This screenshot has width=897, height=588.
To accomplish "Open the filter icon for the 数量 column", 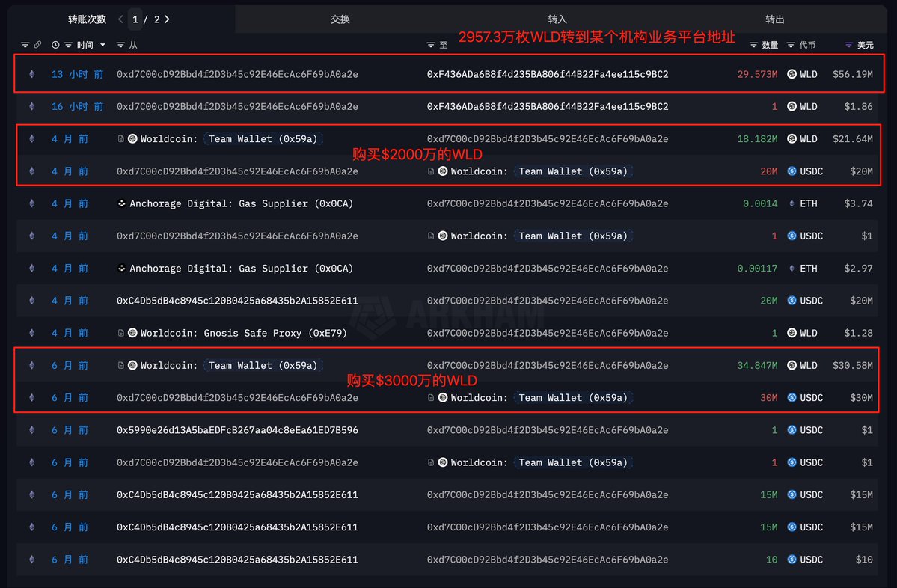I will coord(753,45).
